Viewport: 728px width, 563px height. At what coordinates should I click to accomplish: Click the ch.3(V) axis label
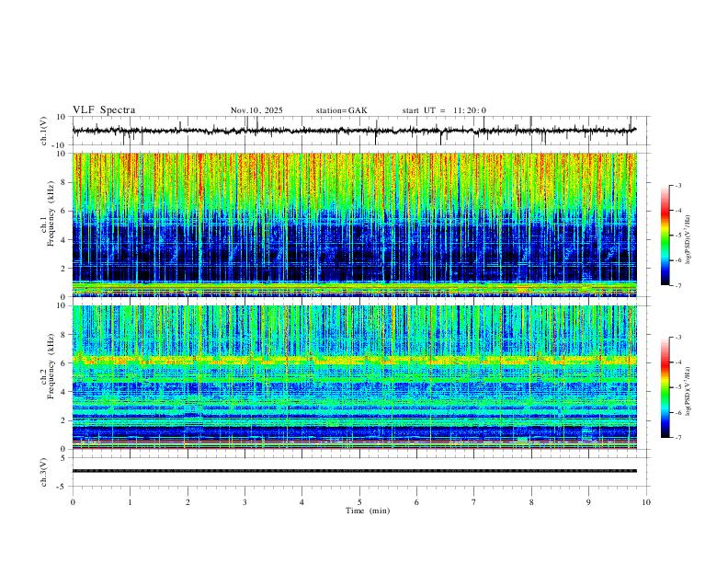44,472
